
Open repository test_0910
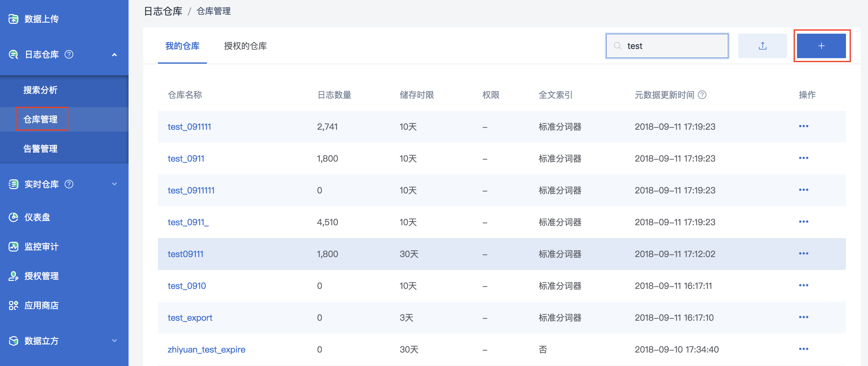(187, 286)
